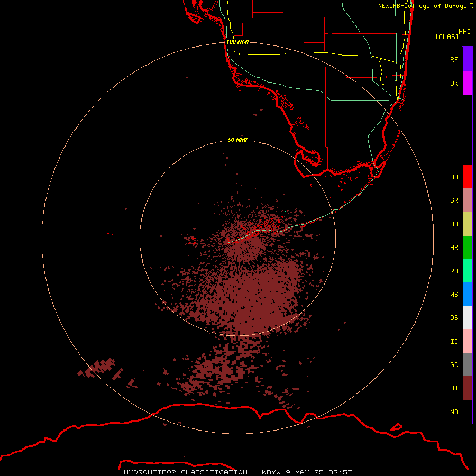Click the IC light pink legend swatch

pyautogui.click(x=467, y=341)
